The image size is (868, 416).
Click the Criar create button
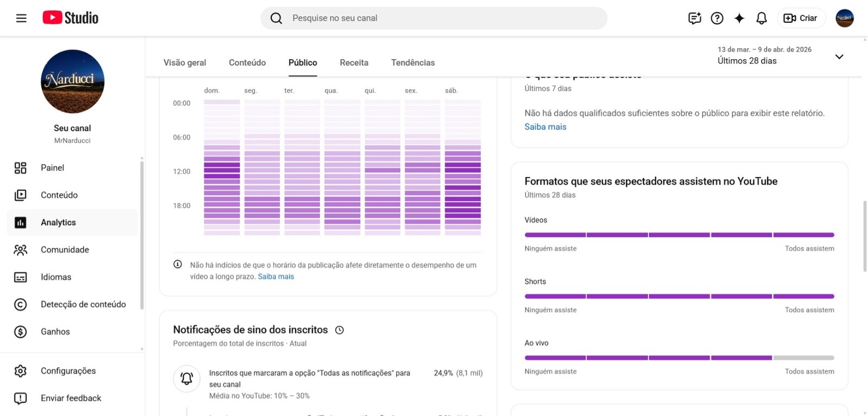801,18
